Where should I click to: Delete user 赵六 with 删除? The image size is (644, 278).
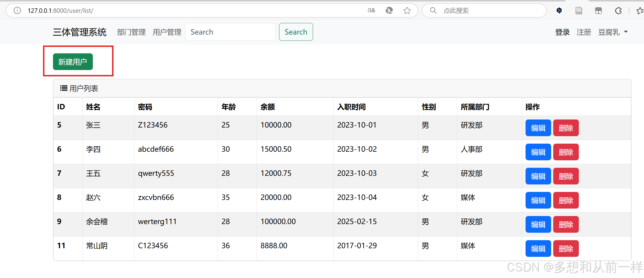pyautogui.click(x=566, y=200)
